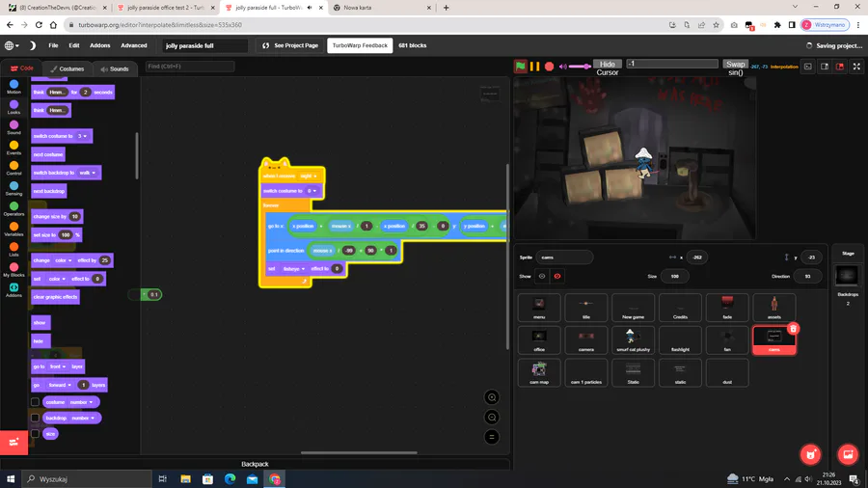Toggle dark mode moon icon
The width and height of the screenshot is (868, 488).
tap(33, 45)
